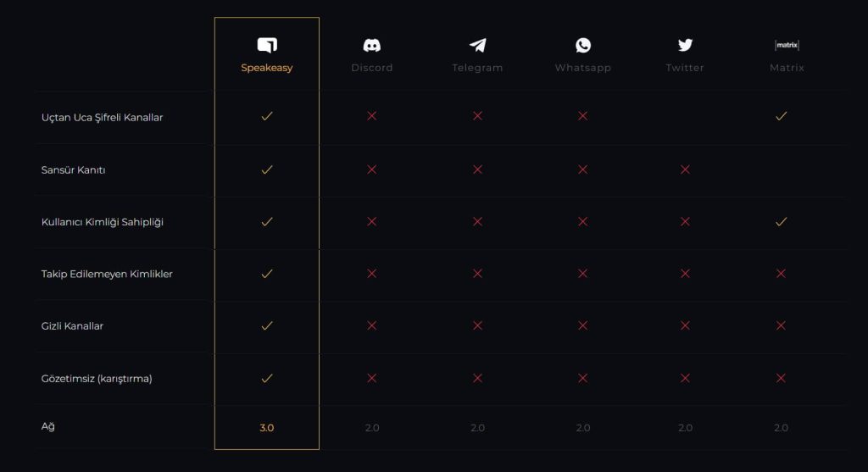Click the Whatsapp phone bubble icon
Image resolution: width=868 pixels, height=472 pixels.
583,45
